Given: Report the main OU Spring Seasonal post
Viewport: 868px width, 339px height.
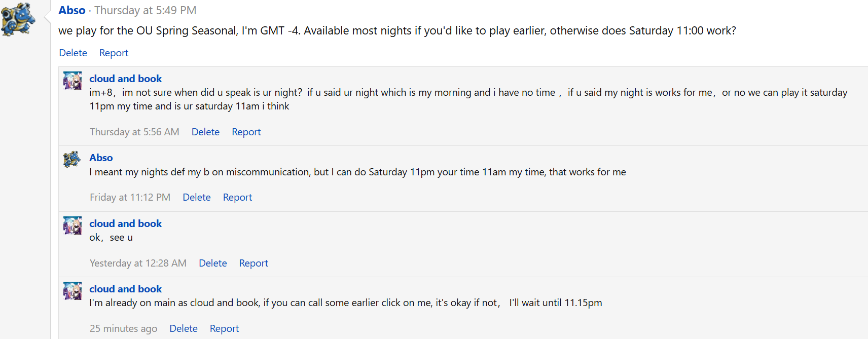Looking at the screenshot, I should [114, 53].
